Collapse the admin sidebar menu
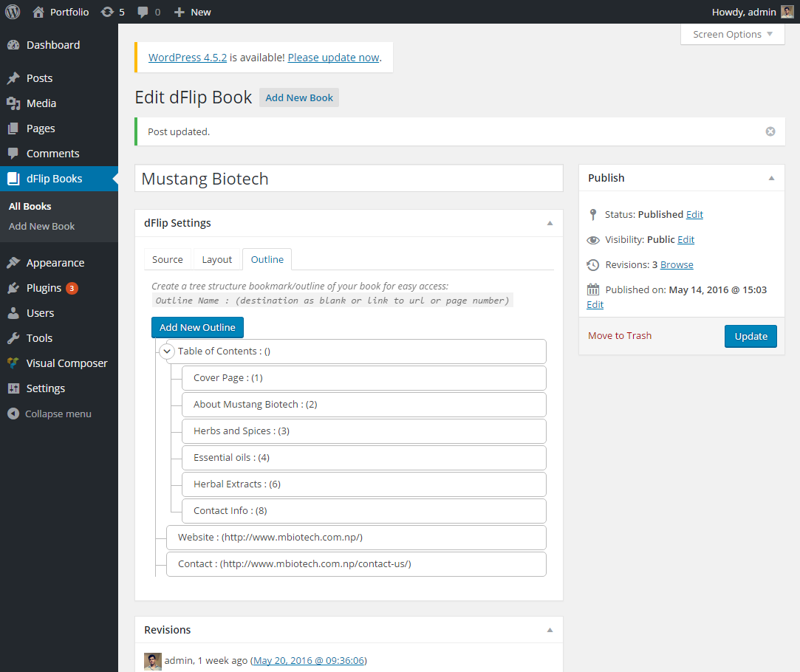Viewport: 800px width, 672px height. click(58, 414)
